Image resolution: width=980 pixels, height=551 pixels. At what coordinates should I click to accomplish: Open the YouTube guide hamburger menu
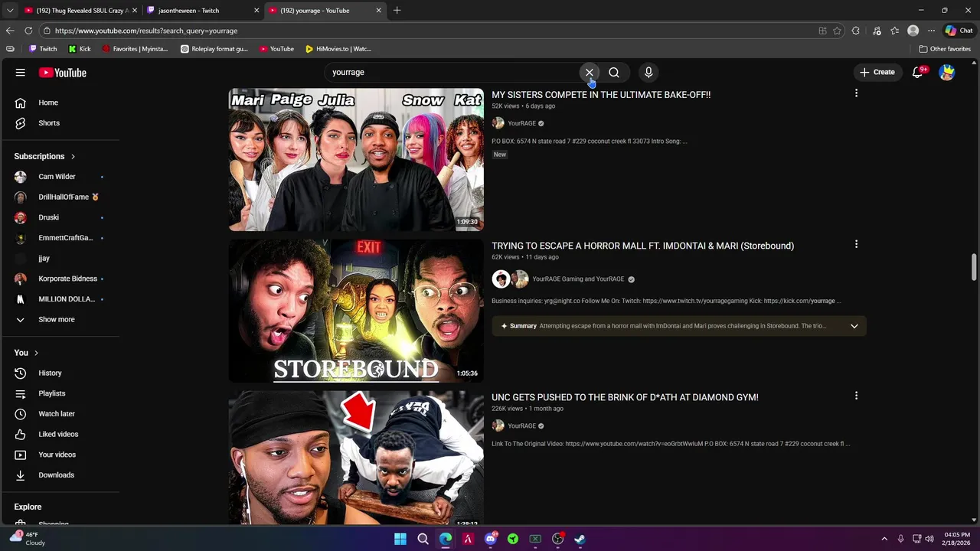20,73
